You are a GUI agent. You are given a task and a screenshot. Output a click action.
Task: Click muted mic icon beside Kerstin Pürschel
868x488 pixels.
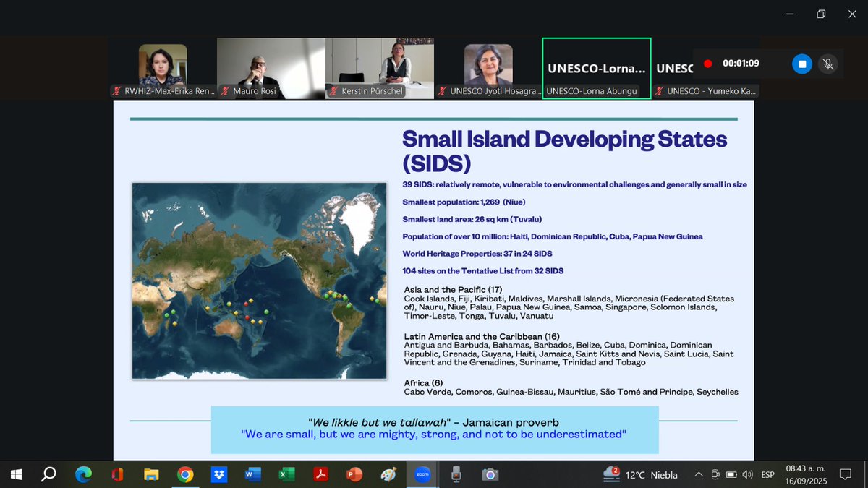(x=333, y=92)
